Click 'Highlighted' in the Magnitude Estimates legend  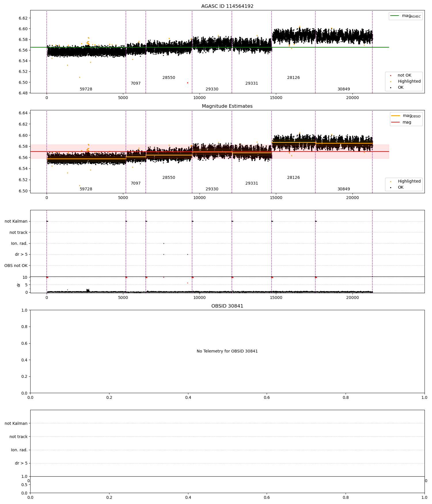pos(406,181)
